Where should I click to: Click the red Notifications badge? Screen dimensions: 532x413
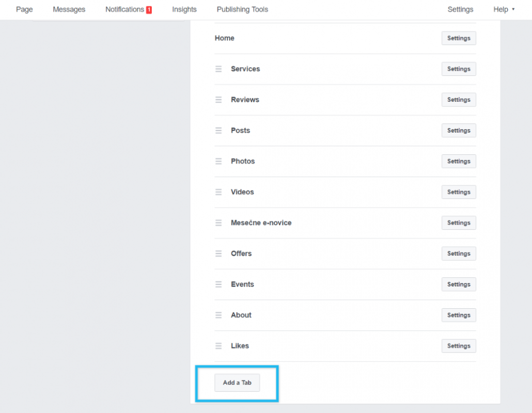149,10
